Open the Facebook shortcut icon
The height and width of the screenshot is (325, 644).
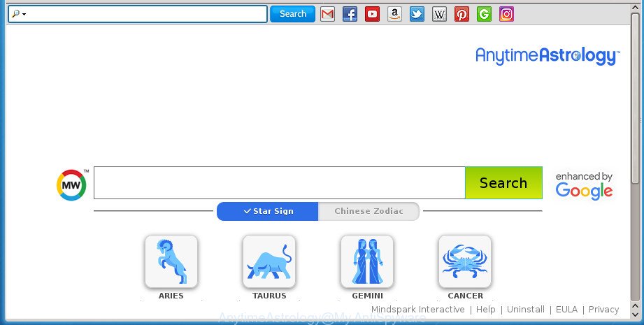coord(350,14)
